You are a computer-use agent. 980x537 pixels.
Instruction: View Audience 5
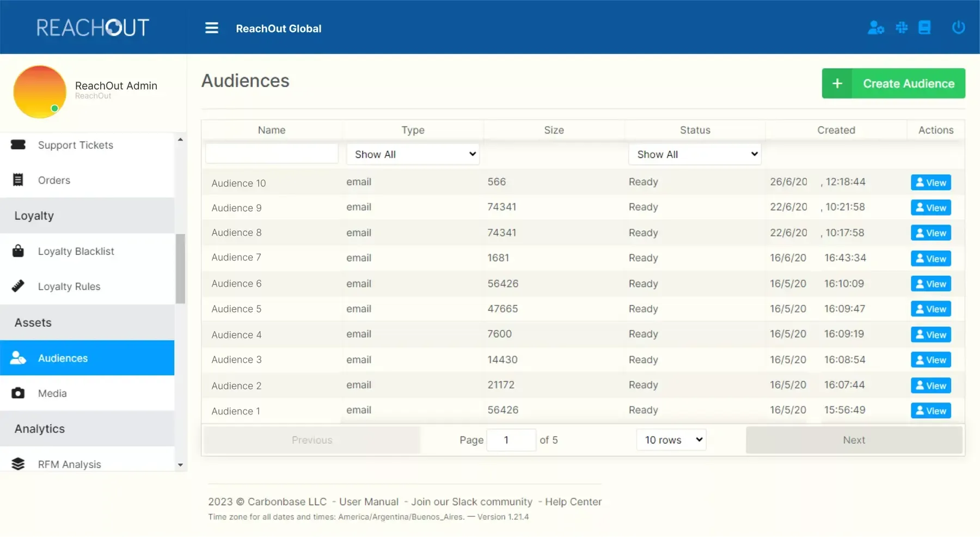930,309
